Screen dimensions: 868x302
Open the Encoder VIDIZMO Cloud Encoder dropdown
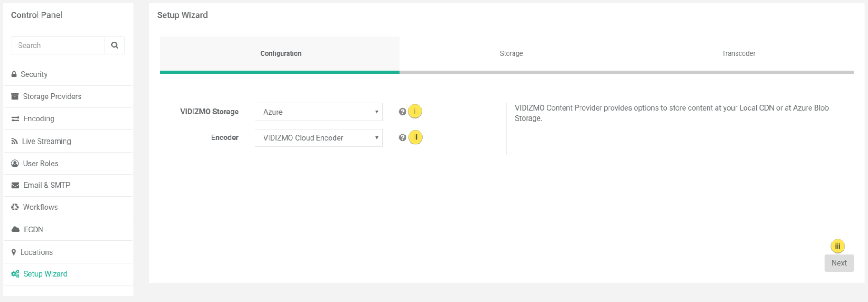click(319, 138)
